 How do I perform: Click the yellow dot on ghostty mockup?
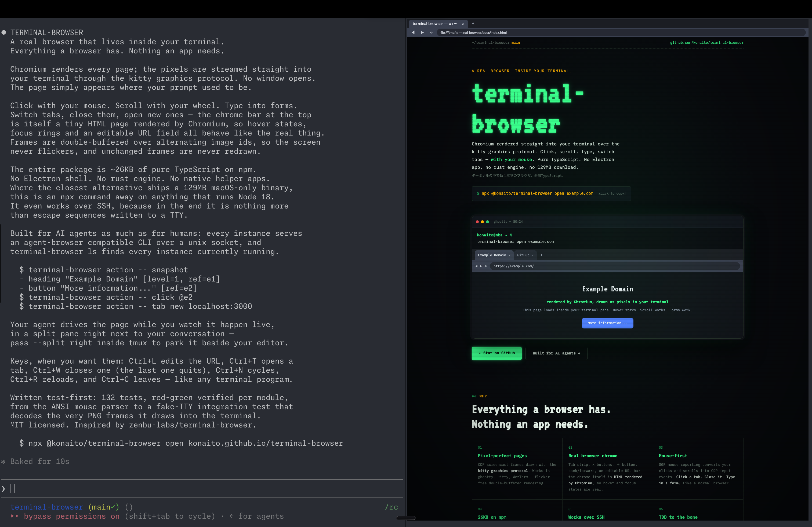[x=483, y=222]
